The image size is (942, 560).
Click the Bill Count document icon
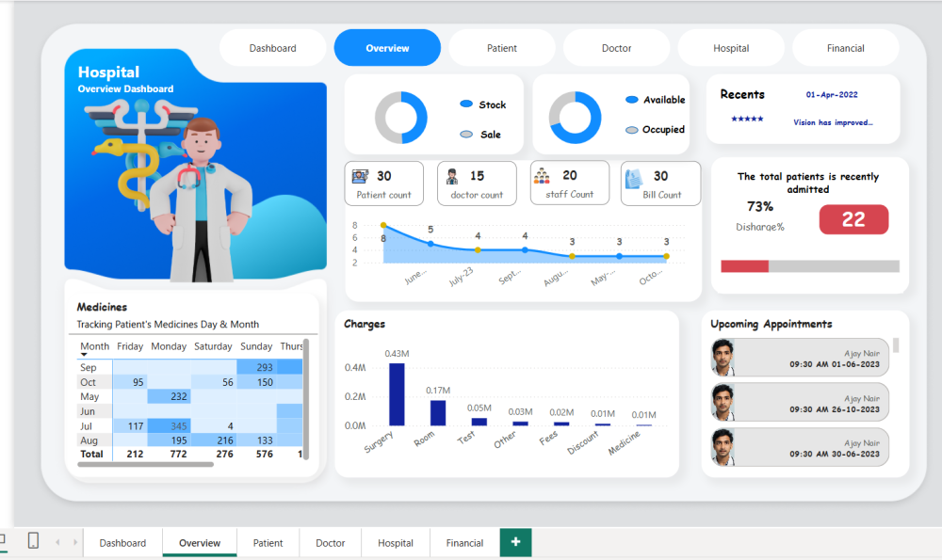pyautogui.click(x=634, y=176)
